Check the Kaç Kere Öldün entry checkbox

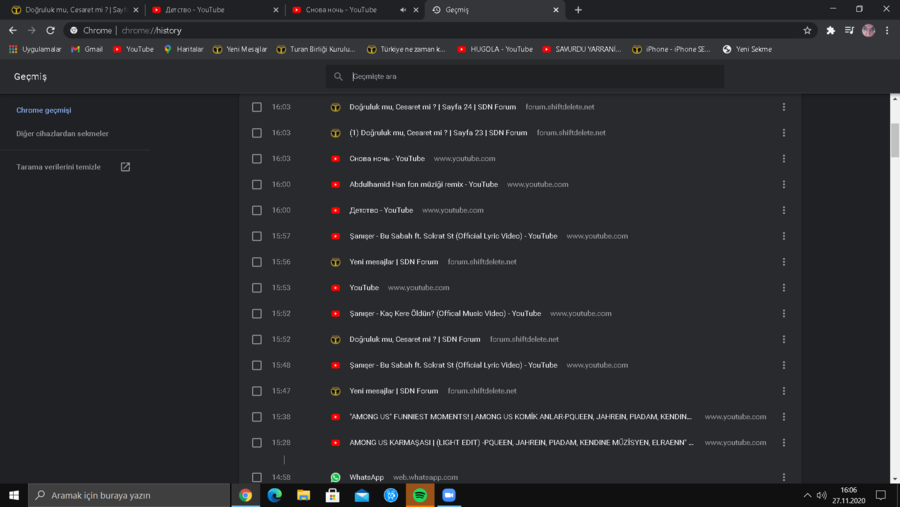257,314
